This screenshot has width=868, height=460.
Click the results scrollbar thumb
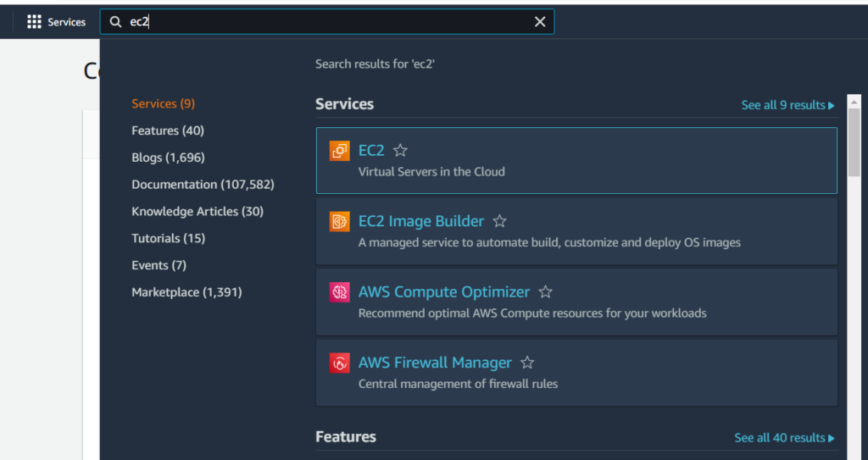click(x=854, y=143)
